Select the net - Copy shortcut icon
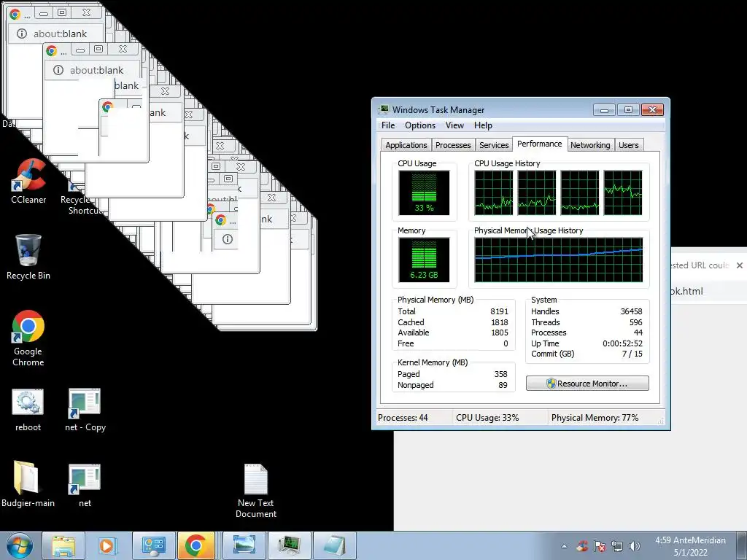This screenshot has width=747, height=560. (x=85, y=411)
